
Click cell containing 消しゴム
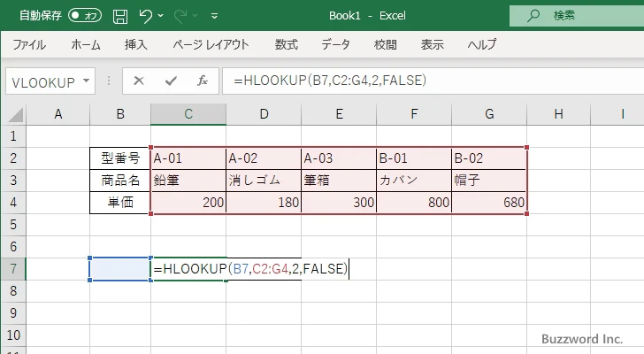[x=264, y=181]
